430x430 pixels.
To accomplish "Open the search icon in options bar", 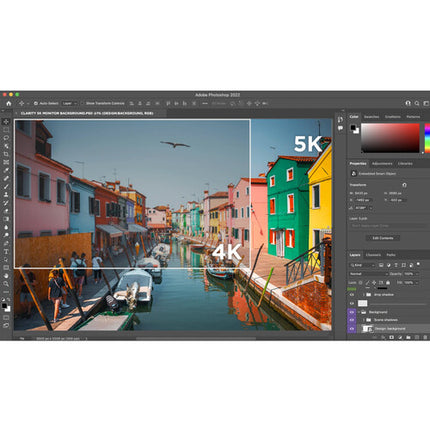I will point(417,103).
